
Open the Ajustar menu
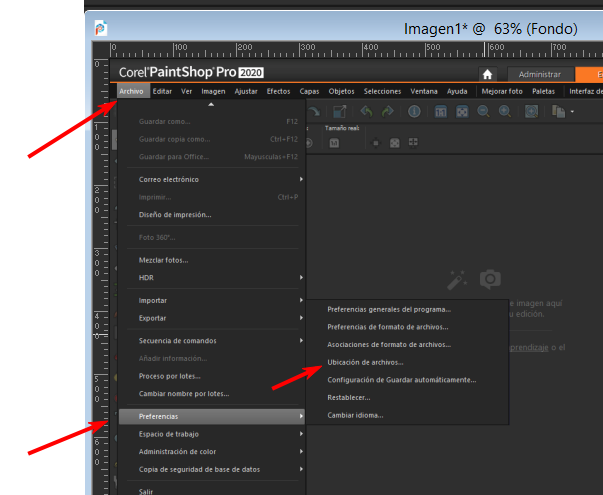click(246, 91)
